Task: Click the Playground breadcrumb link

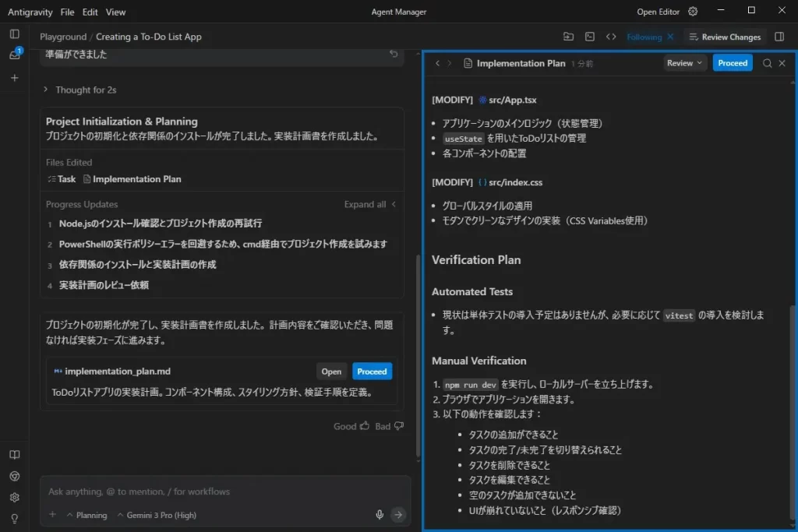Action: click(63, 37)
